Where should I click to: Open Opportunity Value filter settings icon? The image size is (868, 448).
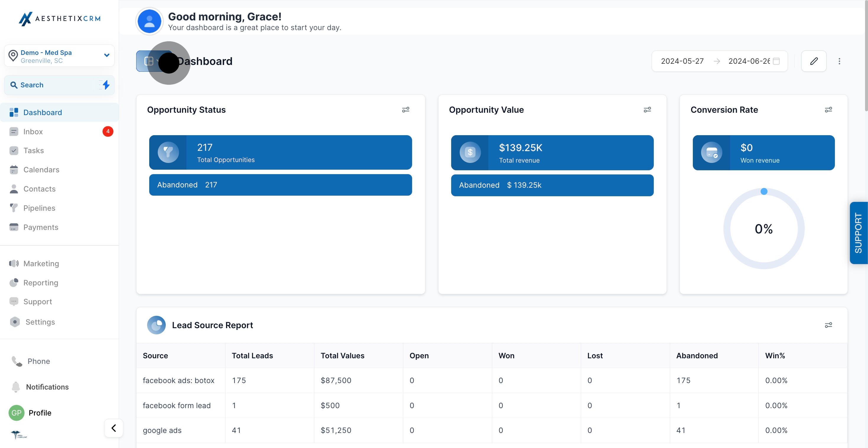click(x=647, y=110)
